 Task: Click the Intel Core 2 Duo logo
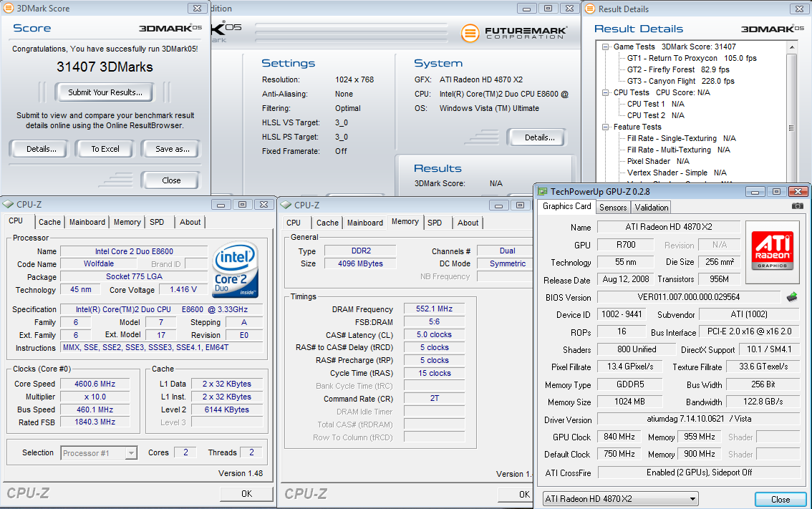point(235,269)
